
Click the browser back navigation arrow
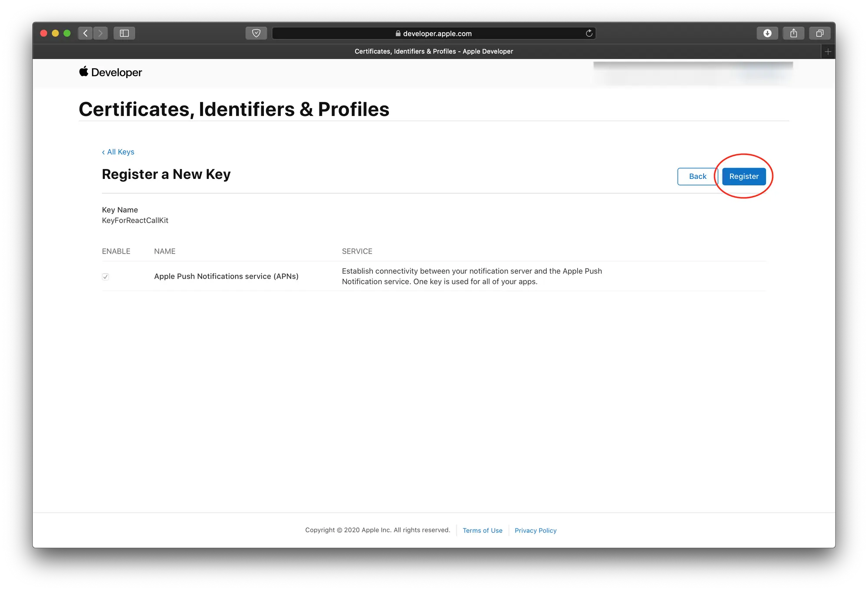click(85, 33)
